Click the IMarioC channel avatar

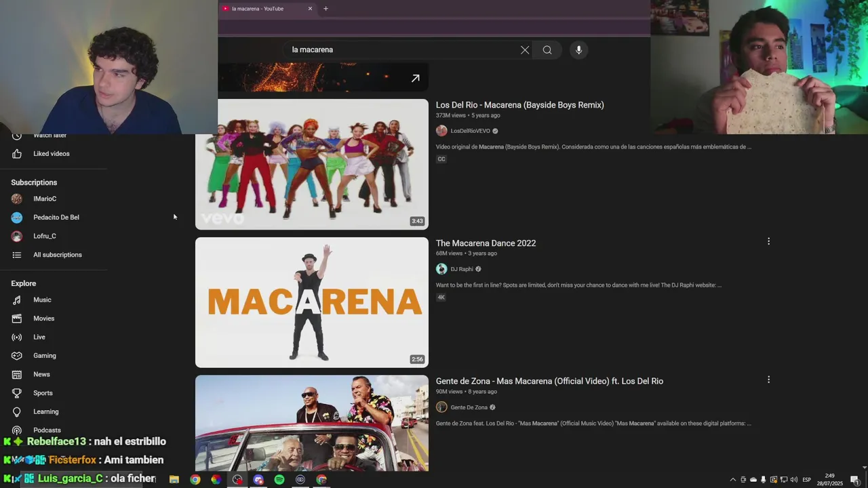(17, 199)
